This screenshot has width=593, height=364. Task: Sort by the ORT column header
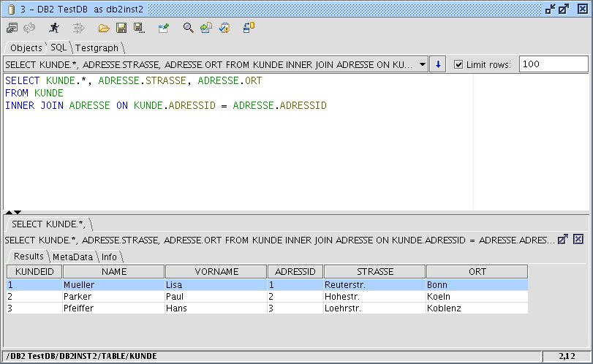tap(477, 271)
